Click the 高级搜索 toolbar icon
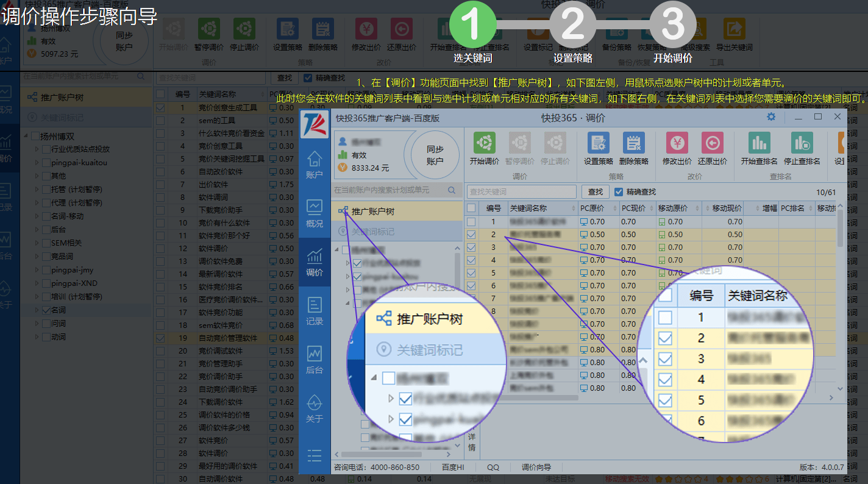868x484 pixels. click(695, 29)
